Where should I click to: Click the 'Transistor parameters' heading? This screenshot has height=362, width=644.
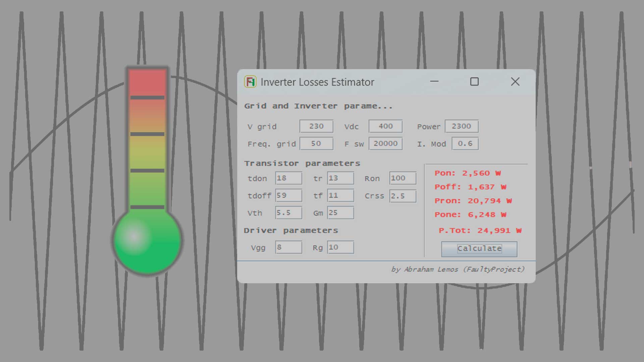[302, 164]
